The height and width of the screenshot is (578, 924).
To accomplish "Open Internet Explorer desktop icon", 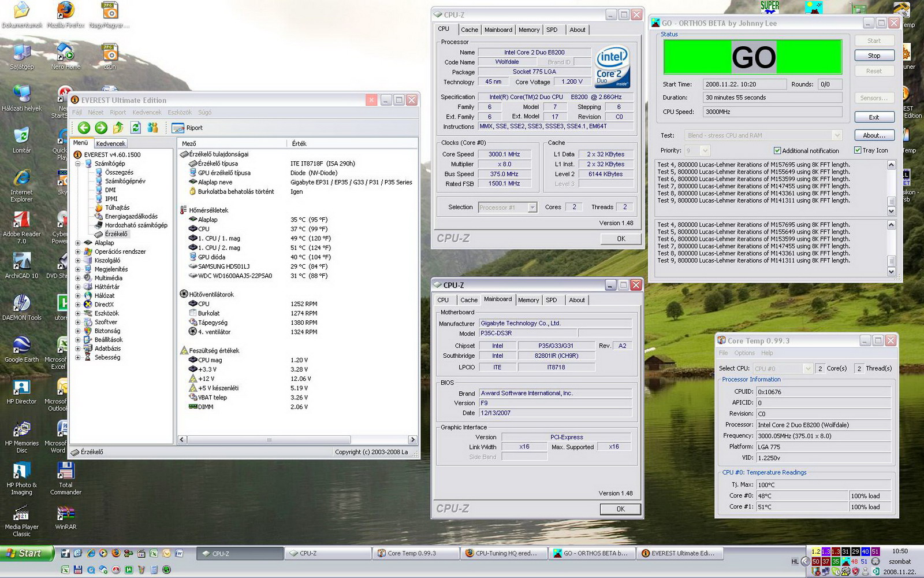I will (x=21, y=186).
